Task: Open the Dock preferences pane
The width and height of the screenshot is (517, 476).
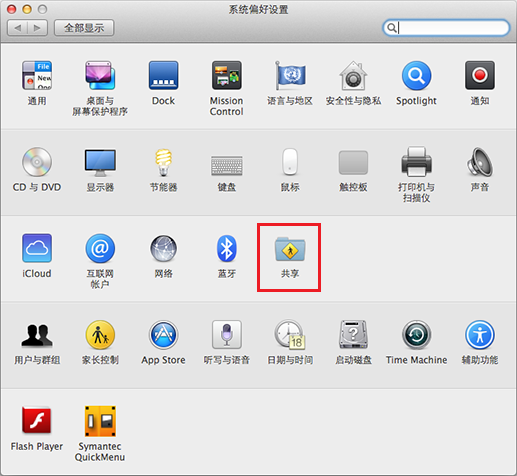Action: tap(163, 75)
